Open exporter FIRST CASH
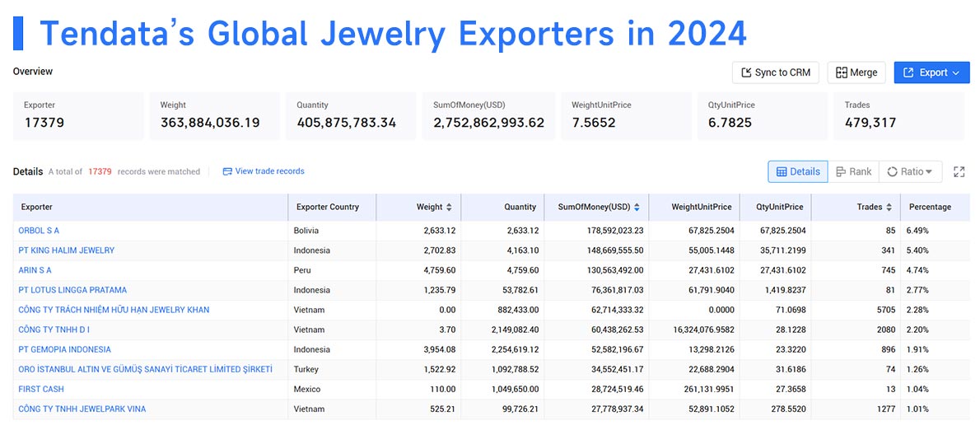This screenshot has width=980, height=430. (x=41, y=390)
